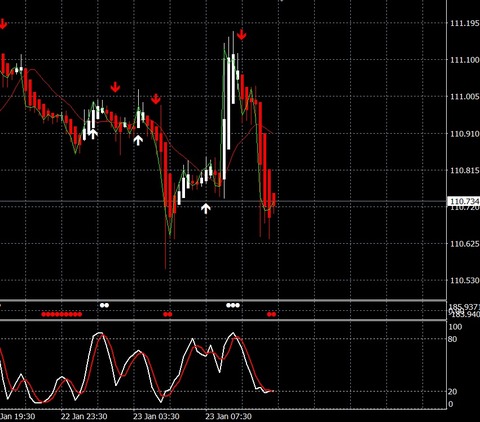
Task: Select the 111.195 price level label
Action: (x=465, y=23)
